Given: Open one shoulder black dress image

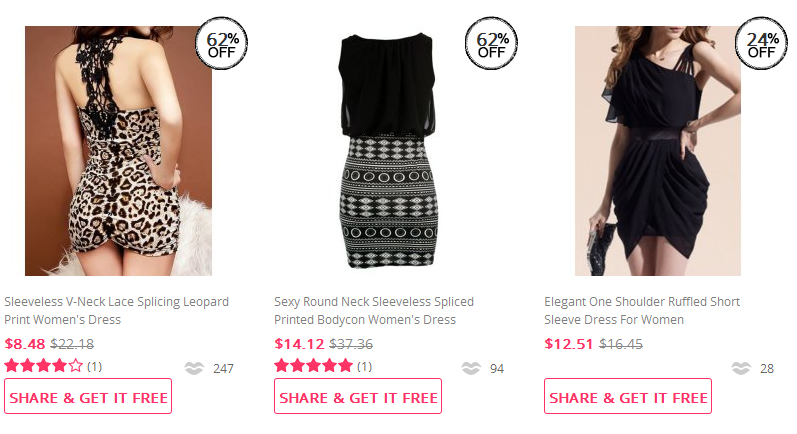Looking at the screenshot, I should point(657,150).
